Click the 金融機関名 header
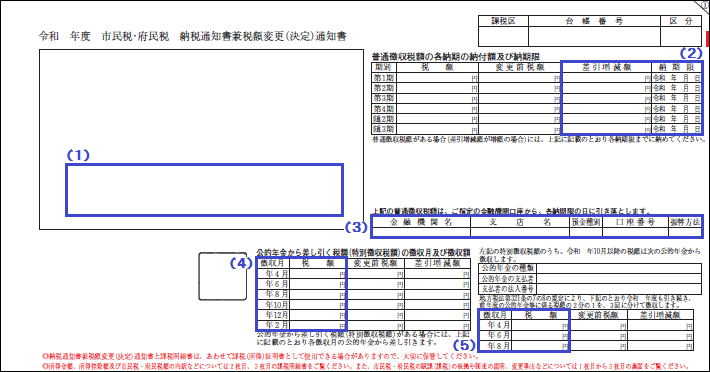The height and width of the screenshot is (372, 710). click(421, 222)
